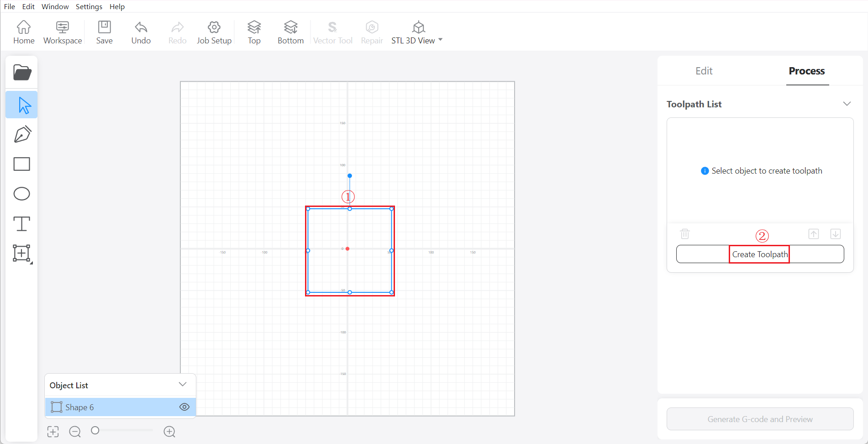Move object to Top layer

(254, 32)
